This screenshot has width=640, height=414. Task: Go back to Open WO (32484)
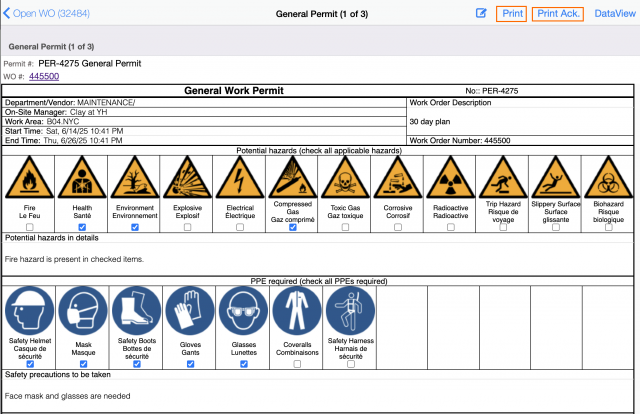point(46,13)
